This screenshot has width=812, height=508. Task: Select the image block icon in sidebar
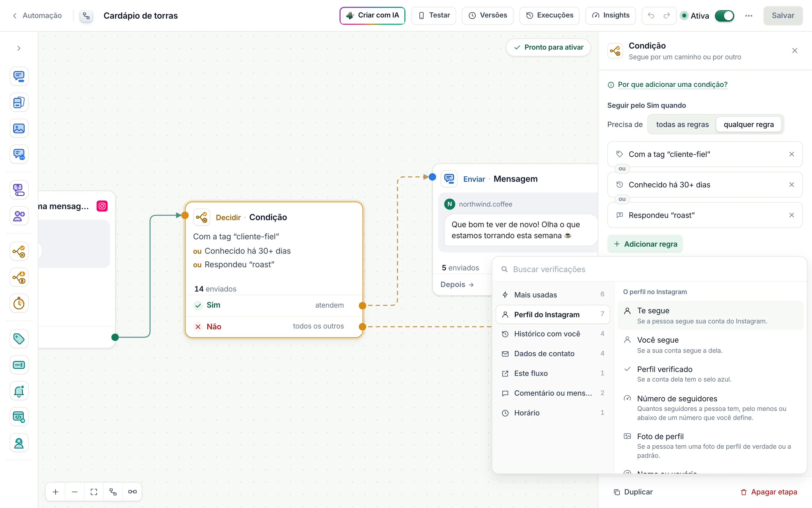point(19,128)
